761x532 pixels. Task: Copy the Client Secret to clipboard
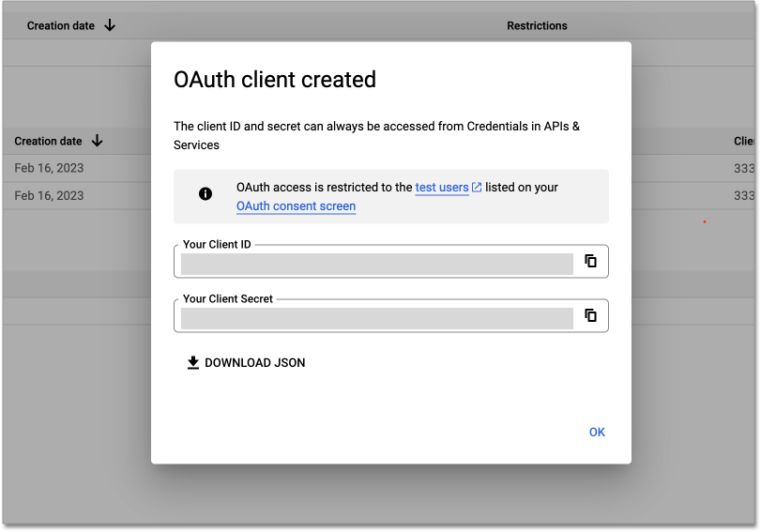coord(590,315)
